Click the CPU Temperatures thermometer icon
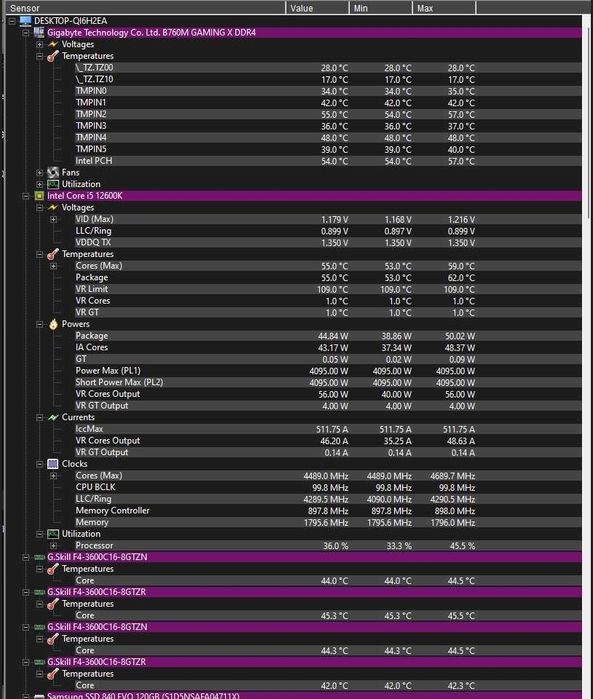Image resolution: width=593 pixels, height=699 pixels. coord(53,254)
